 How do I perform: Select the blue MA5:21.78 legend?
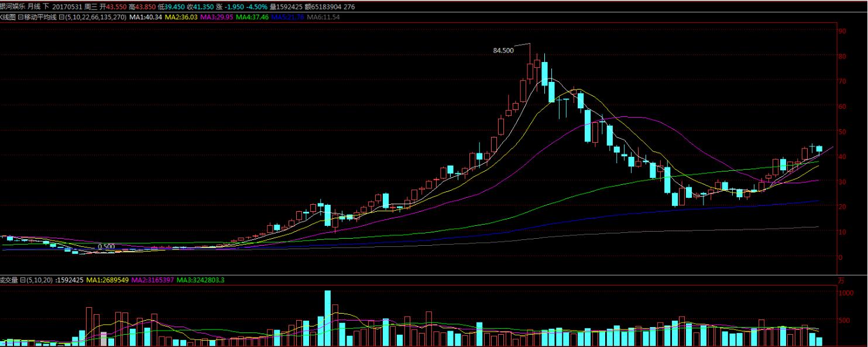287,17
